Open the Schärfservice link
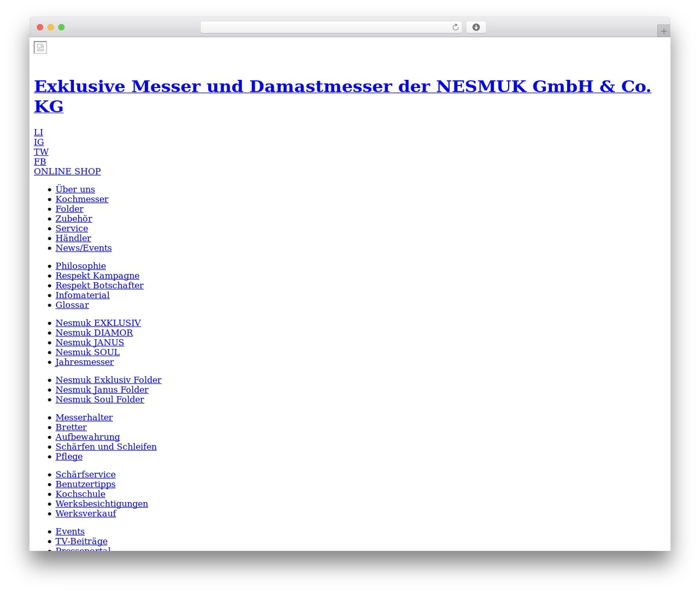The height and width of the screenshot is (593, 700). pos(85,475)
